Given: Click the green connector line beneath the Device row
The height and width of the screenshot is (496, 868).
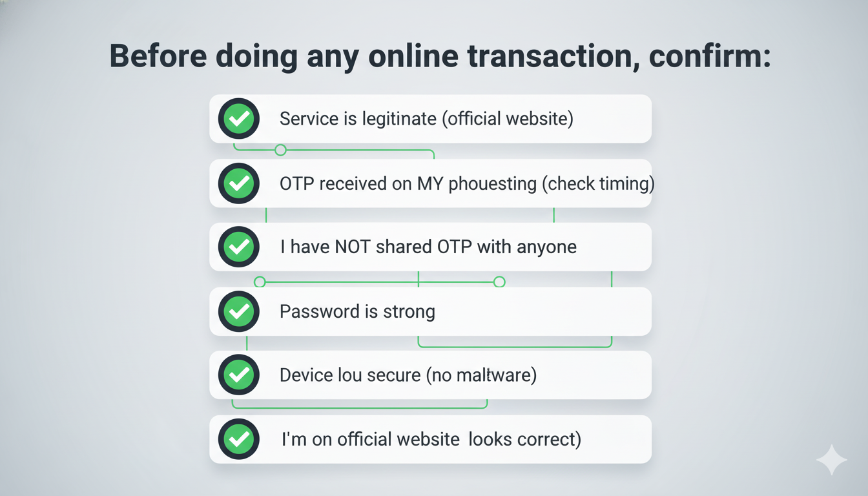Looking at the screenshot, I should 359,408.
